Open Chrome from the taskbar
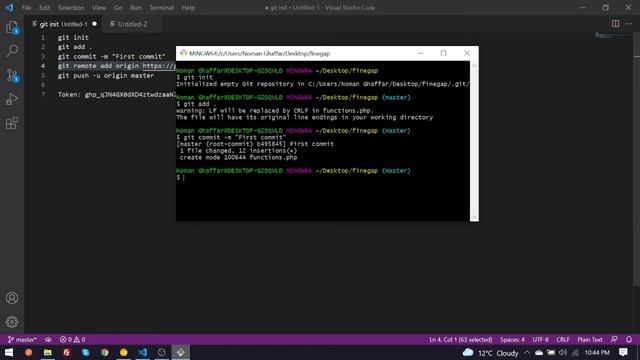 click(104, 352)
